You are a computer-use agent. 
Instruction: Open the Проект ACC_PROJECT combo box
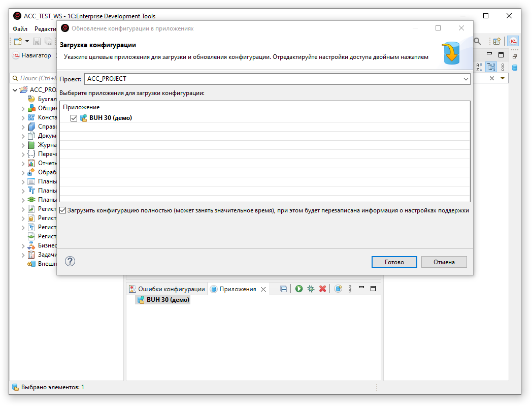(277, 79)
